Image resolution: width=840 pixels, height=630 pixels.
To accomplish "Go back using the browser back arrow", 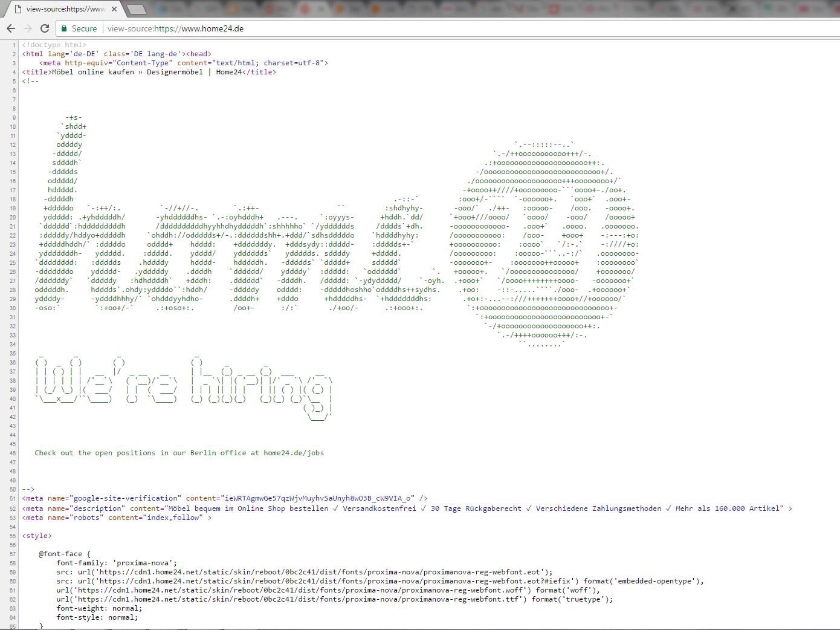I will click(x=10, y=28).
